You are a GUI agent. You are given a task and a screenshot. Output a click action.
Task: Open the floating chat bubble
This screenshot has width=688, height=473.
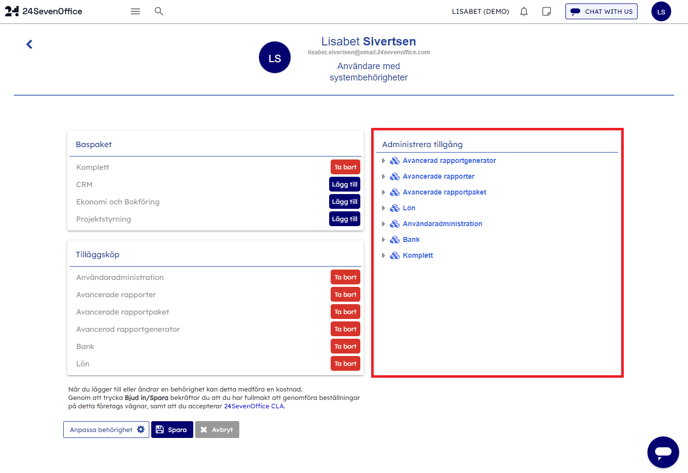click(662, 452)
